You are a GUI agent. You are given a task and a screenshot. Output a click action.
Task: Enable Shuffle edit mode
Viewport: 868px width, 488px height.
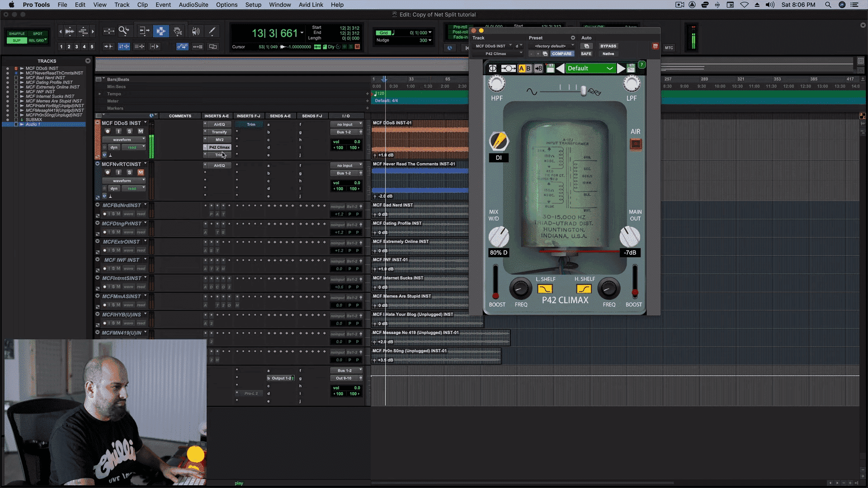pos(17,33)
